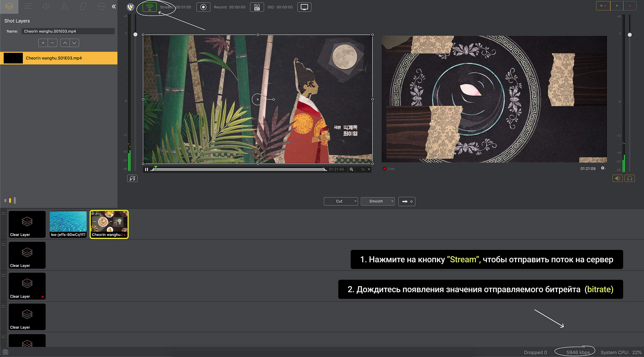This screenshot has width=644, height=357.
Task: Click fourth master layer handle icon
Action: 3,306
